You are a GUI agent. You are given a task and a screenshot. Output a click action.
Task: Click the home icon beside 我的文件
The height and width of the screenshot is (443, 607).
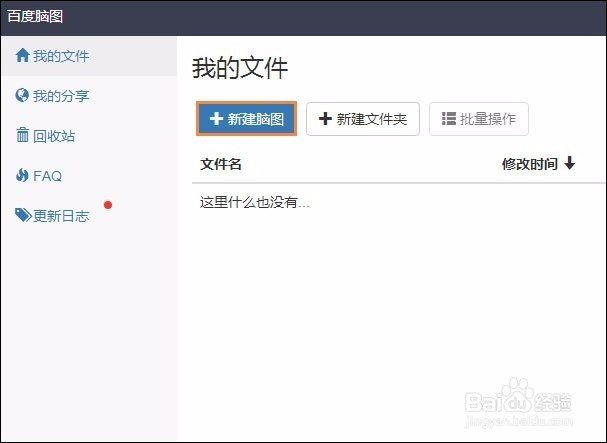coord(22,55)
